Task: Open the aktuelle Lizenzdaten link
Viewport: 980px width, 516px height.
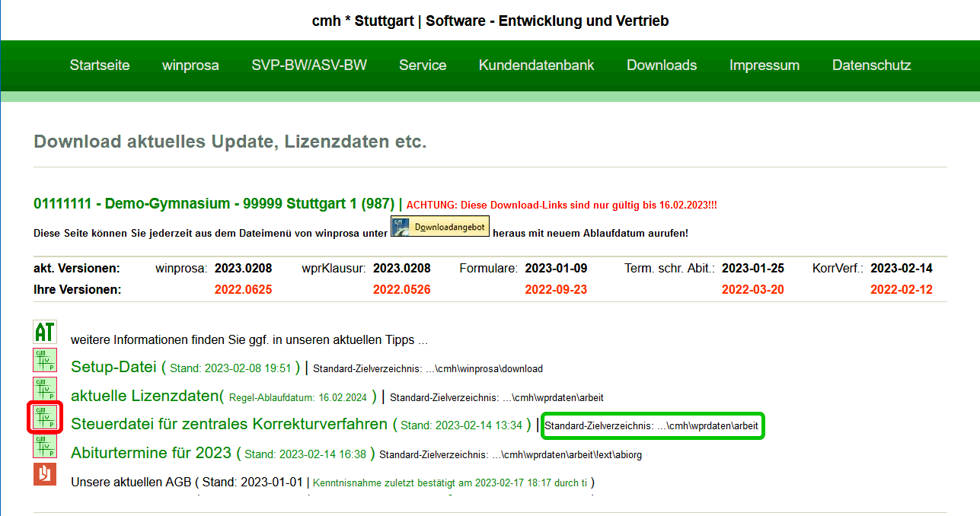Action: point(144,396)
